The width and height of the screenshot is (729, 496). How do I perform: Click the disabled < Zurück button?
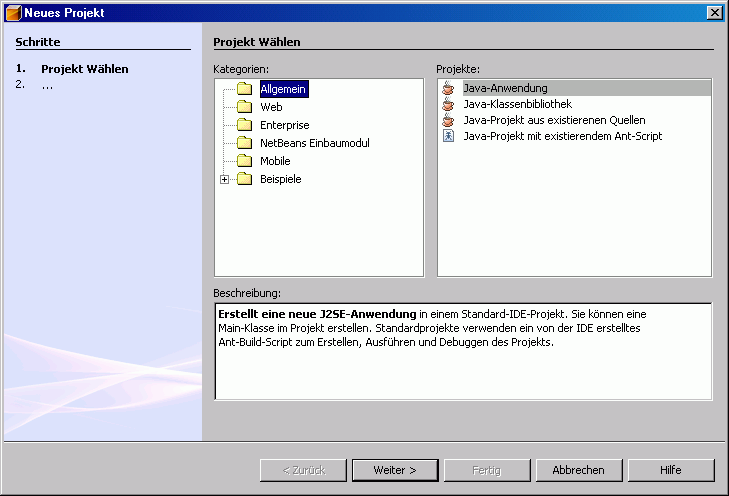(x=304, y=470)
